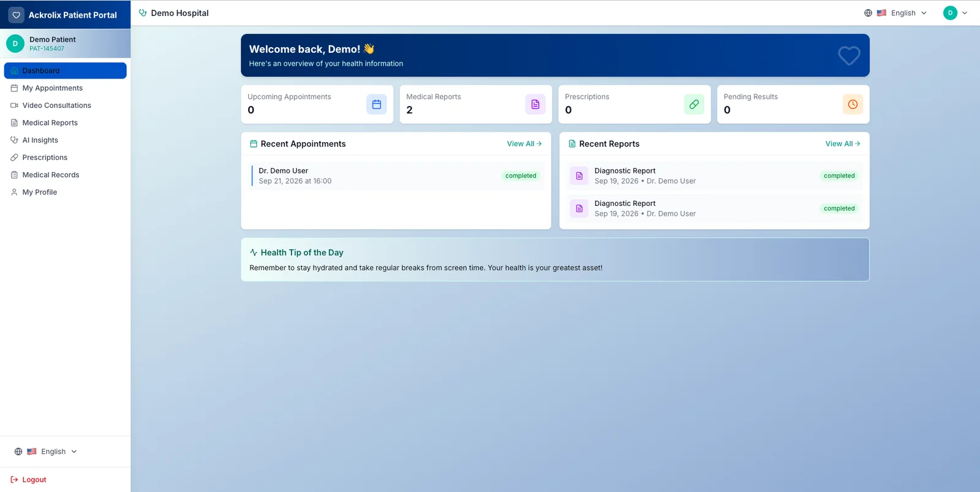Click the heart icon in welcome banner
Screen dimensions: 980x492
pyautogui.click(x=849, y=55)
